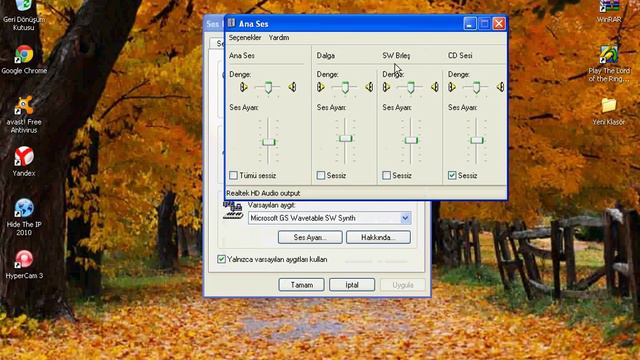Open the Yardım menu
The image size is (640, 360).
coord(279,38)
